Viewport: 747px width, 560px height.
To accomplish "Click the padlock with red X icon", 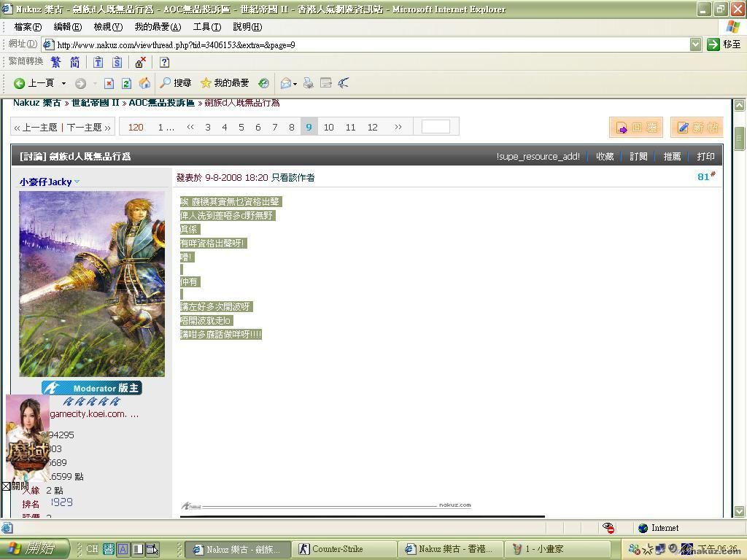I will pos(141,63).
